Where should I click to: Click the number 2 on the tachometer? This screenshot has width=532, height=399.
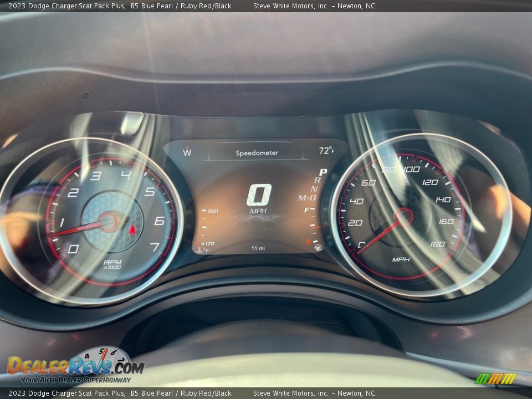point(73,193)
